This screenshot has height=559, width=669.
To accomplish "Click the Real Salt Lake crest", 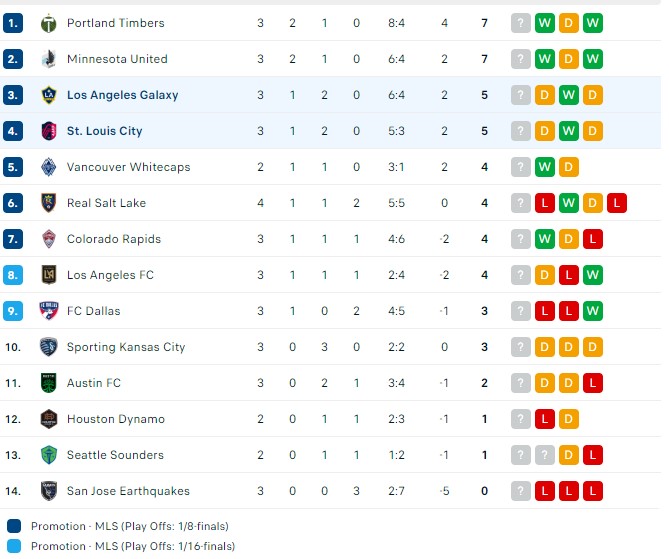I will [49, 203].
